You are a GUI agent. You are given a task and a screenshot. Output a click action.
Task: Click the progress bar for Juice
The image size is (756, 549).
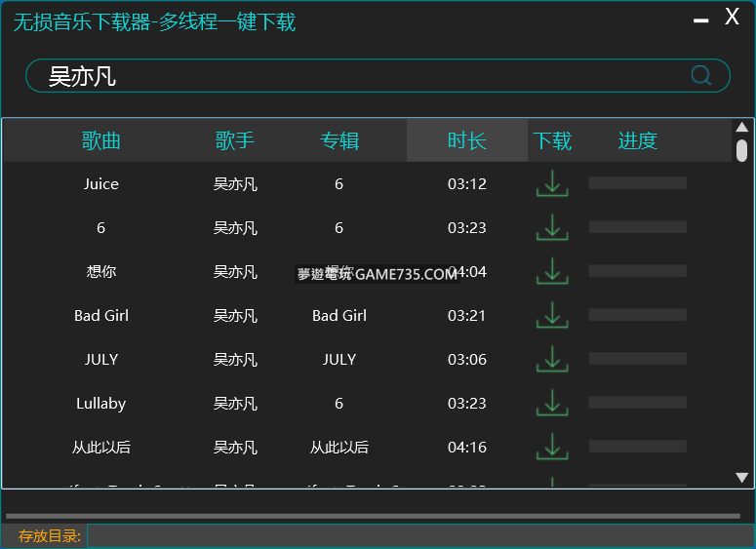tap(637, 182)
